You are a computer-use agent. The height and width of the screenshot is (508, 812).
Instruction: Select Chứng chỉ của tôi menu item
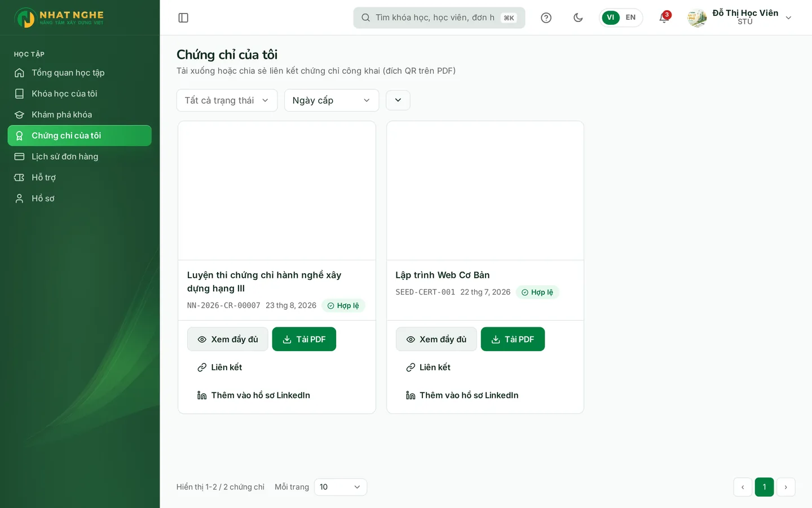click(x=80, y=135)
